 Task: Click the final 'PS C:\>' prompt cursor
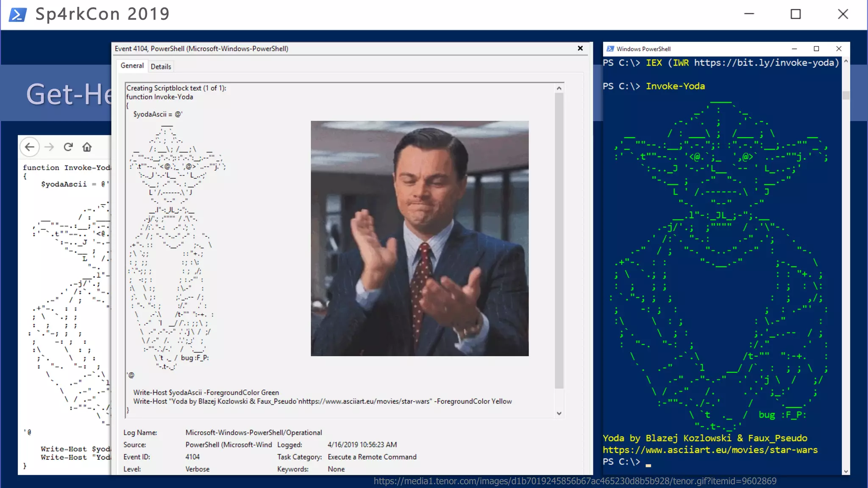point(648,465)
